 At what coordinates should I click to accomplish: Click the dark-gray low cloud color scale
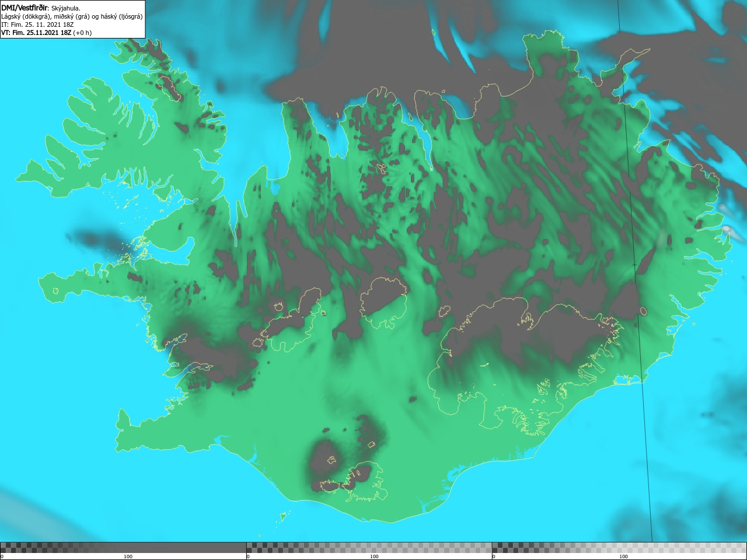click(123, 548)
